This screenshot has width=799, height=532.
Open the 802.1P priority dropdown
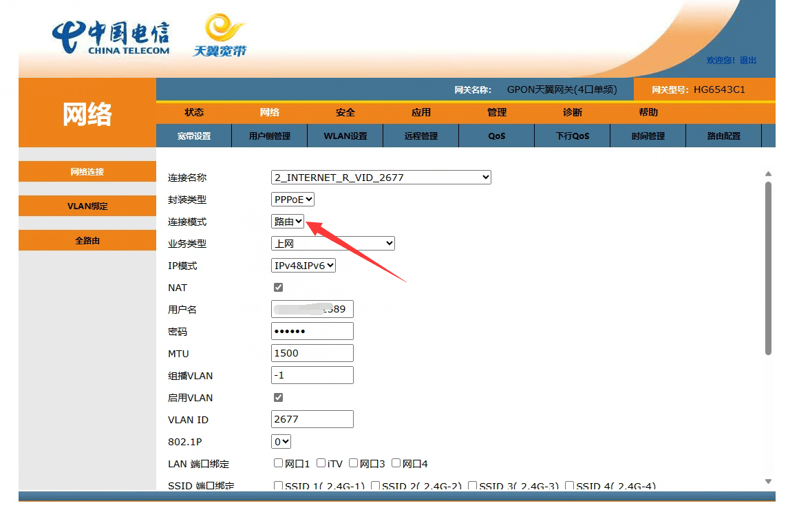[281, 442]
